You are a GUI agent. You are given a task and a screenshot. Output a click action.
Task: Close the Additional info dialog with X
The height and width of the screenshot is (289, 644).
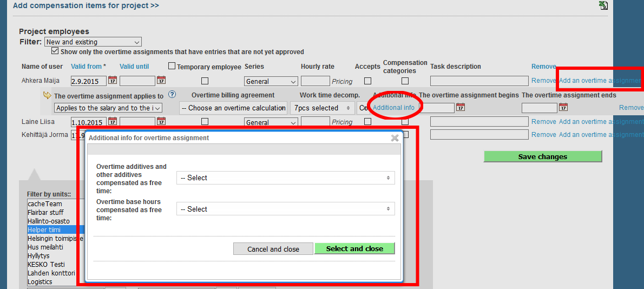point(395,138)
